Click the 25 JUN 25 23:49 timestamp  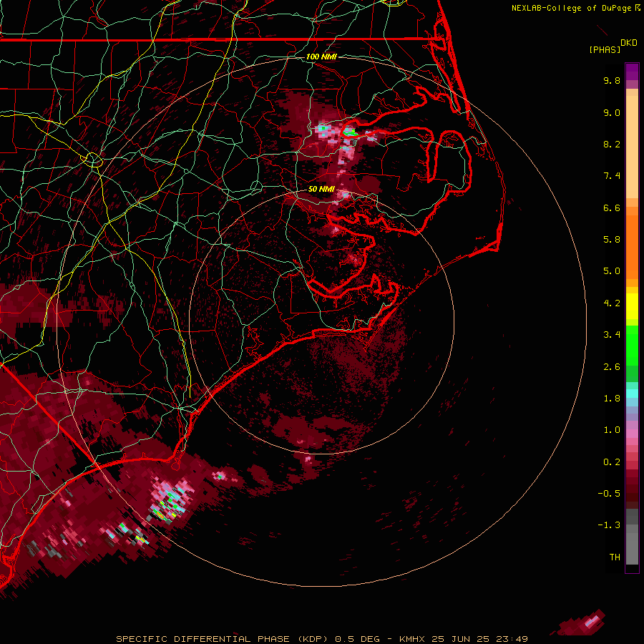(479, 639)
